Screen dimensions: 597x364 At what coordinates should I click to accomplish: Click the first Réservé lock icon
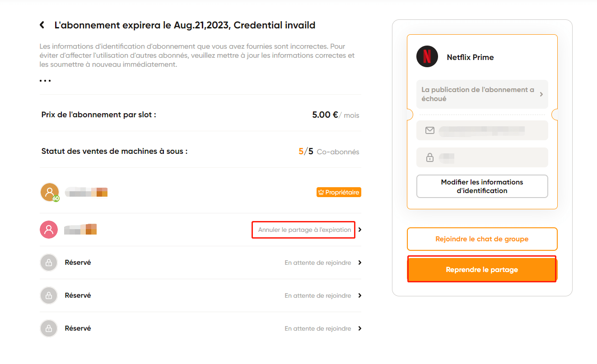49,263
